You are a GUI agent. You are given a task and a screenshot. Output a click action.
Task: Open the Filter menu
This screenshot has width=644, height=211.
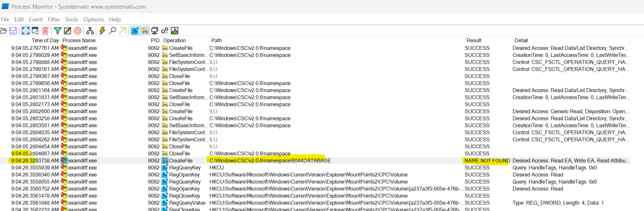(54, 19)
